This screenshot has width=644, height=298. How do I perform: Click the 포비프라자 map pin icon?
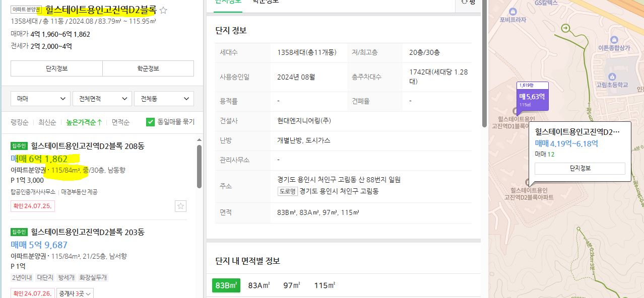513,12
